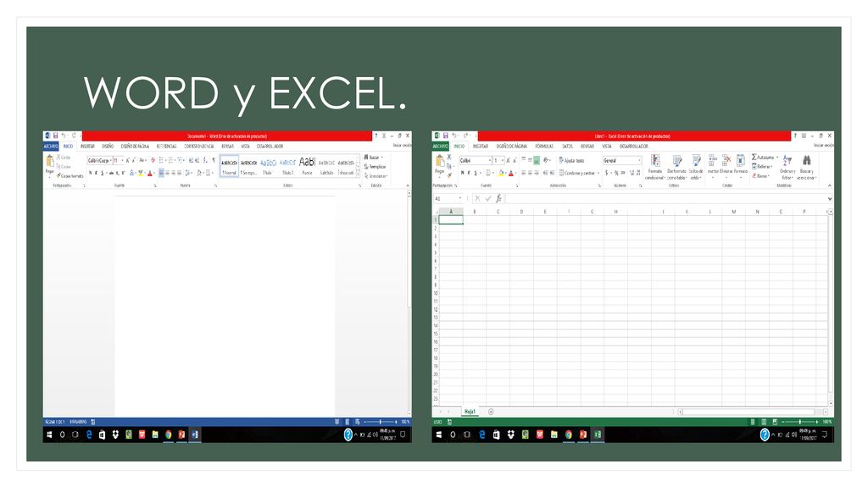Click the red font color icon in Word

[x=149, y=173]
